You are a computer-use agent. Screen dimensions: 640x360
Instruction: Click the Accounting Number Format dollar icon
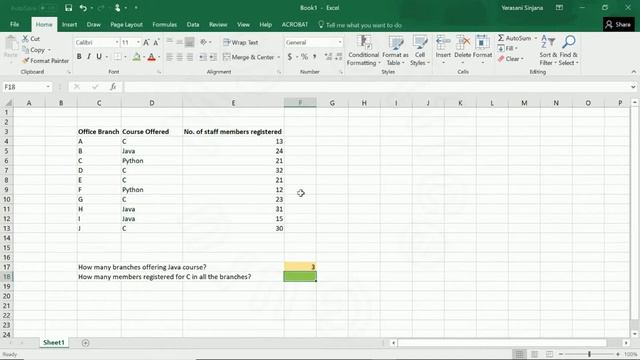pos(290,57)
